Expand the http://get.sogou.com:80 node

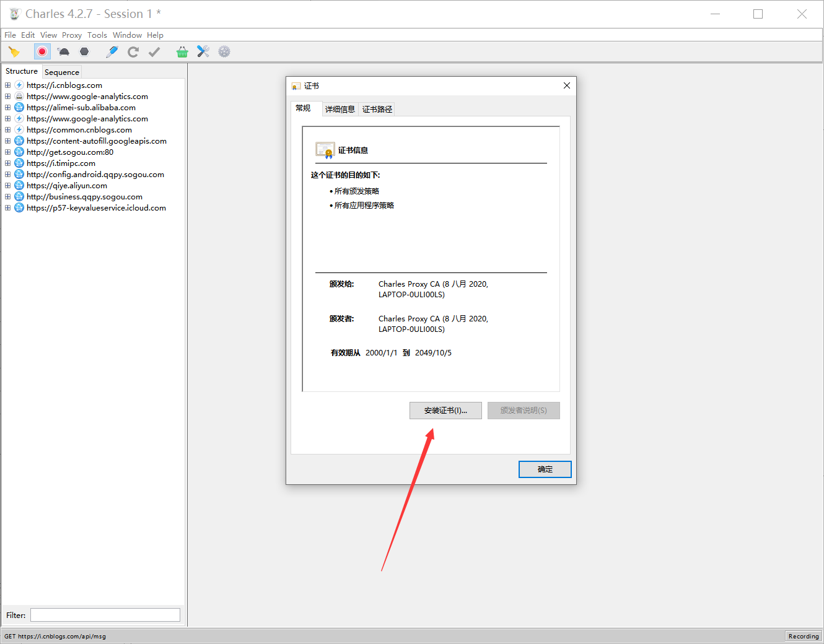[7, 152]
